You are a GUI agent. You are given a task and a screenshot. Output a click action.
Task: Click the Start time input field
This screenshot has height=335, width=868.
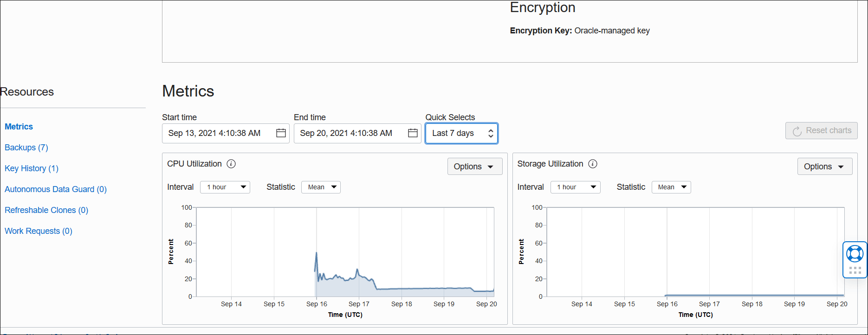tap(218, 133)
